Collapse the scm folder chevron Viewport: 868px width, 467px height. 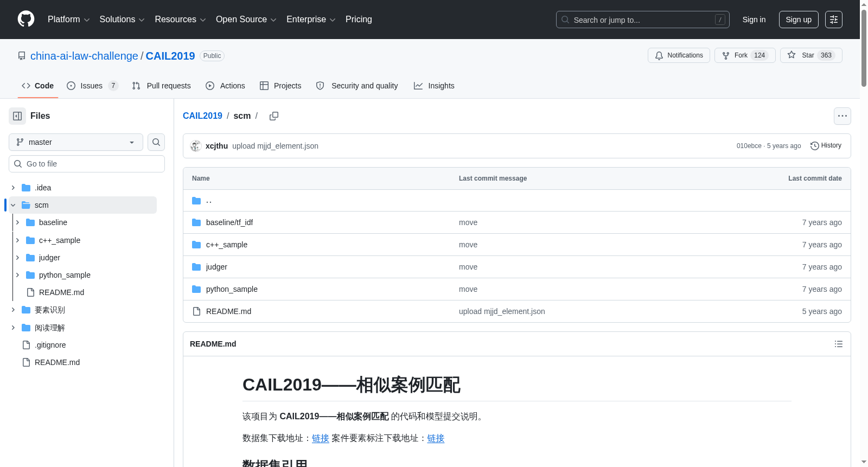(x=13, y=205)
